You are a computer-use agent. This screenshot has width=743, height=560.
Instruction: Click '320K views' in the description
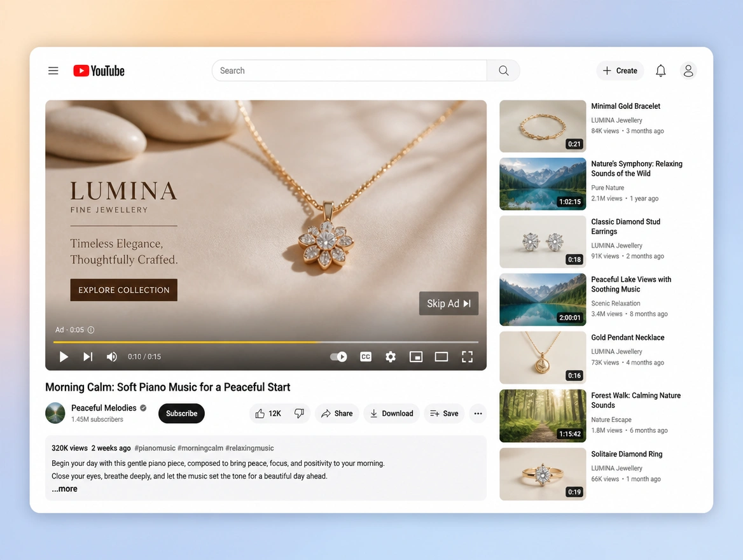70,448
